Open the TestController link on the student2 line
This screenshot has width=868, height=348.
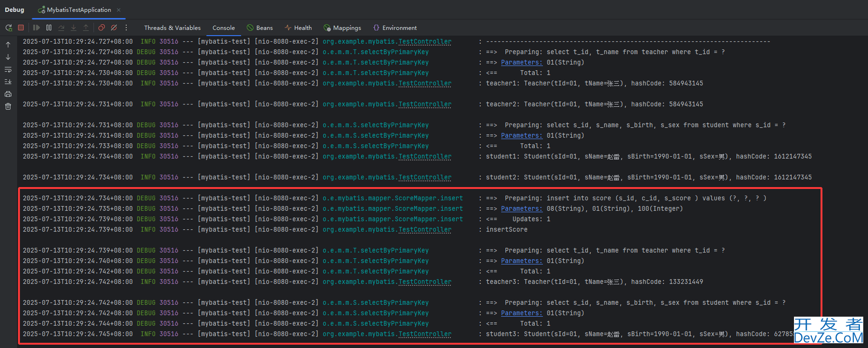pos(425,178)
